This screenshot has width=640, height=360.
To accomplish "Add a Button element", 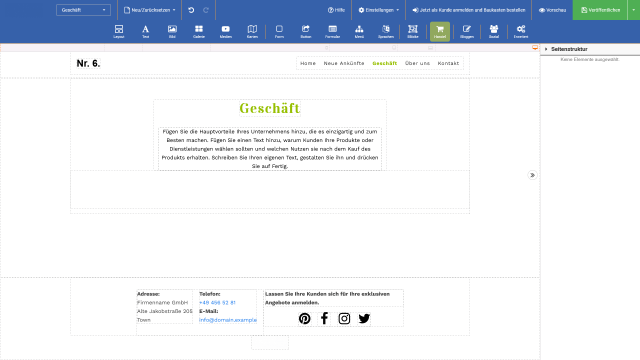I will (306, 31).
